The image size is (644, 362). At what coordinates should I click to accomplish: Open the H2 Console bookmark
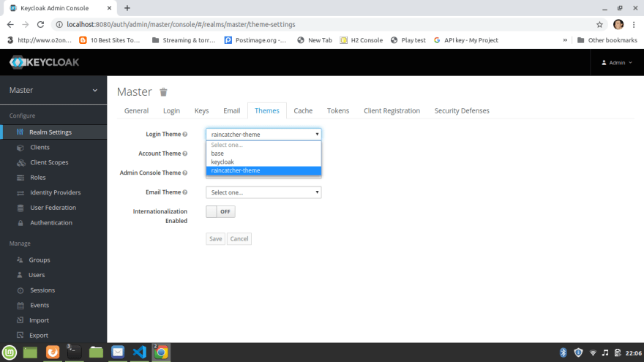[362, 40]
